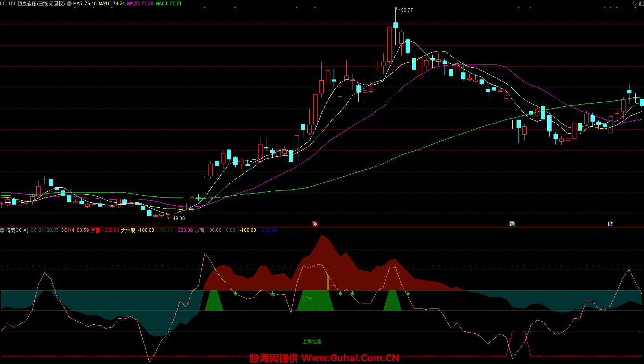Open the red 涨 info marker
Image resolution: width=644 pixels, height=364 pixels.
[315, 224]
